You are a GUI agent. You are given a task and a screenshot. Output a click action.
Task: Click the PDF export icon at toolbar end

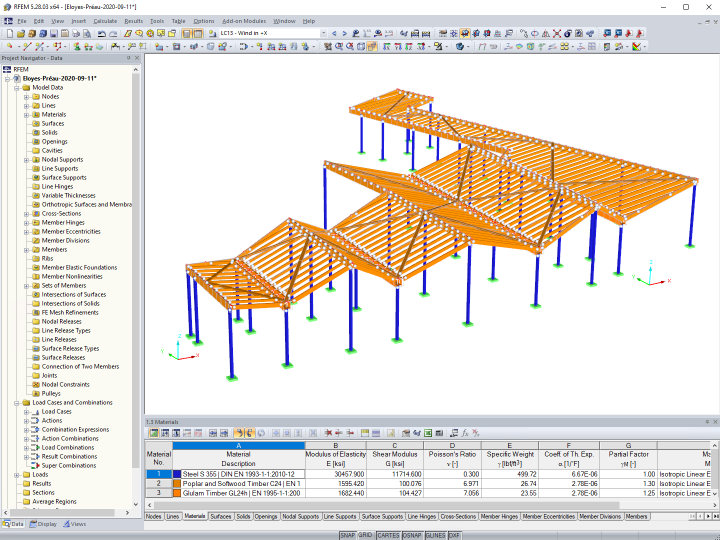[x=640, y=34]
